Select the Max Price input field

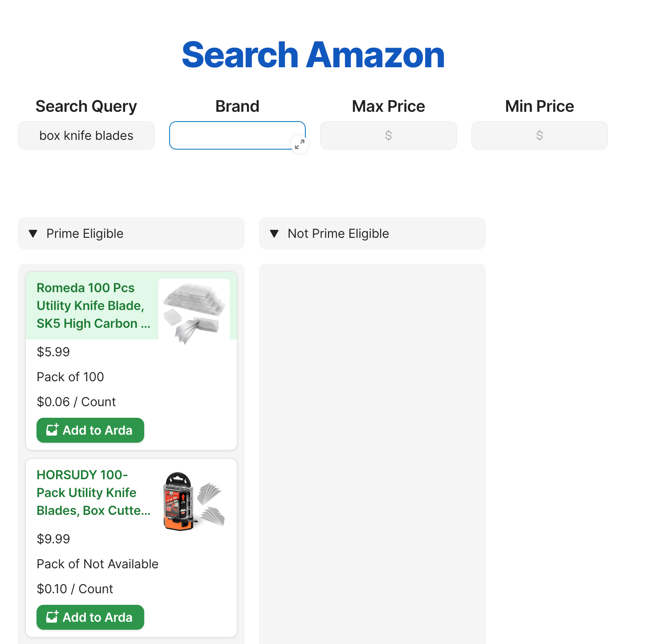click(388, 135)
